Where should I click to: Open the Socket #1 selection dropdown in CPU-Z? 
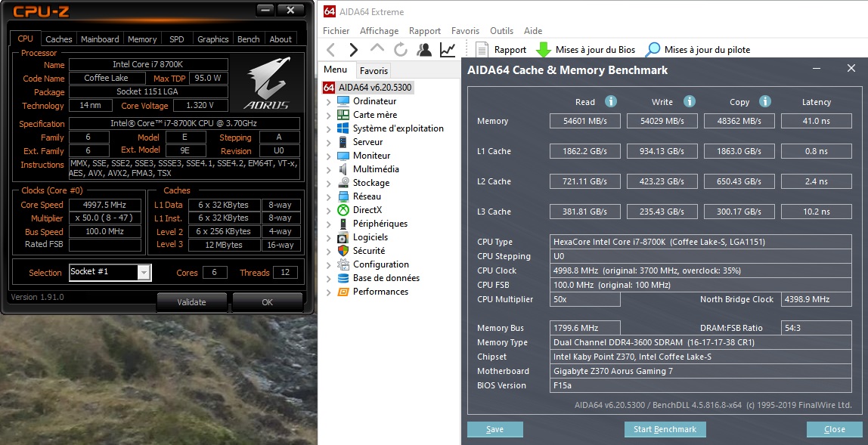(x=144, y=272)
